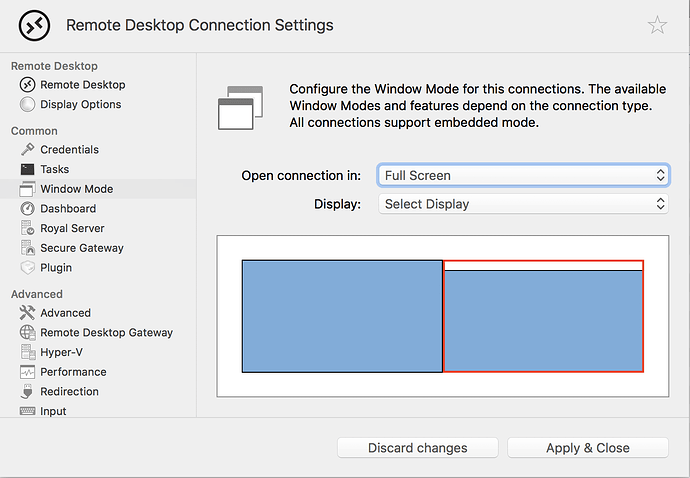Expand the Select Display dropdown
The width and height of the screenshot is (690, 478).
click(x=523, y=204)
